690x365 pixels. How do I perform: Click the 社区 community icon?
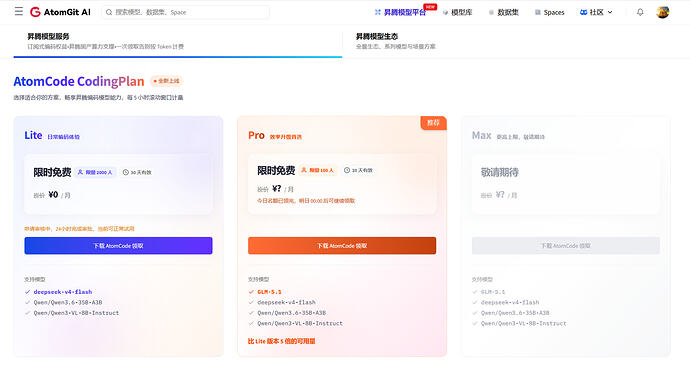[x=584, y=12]
